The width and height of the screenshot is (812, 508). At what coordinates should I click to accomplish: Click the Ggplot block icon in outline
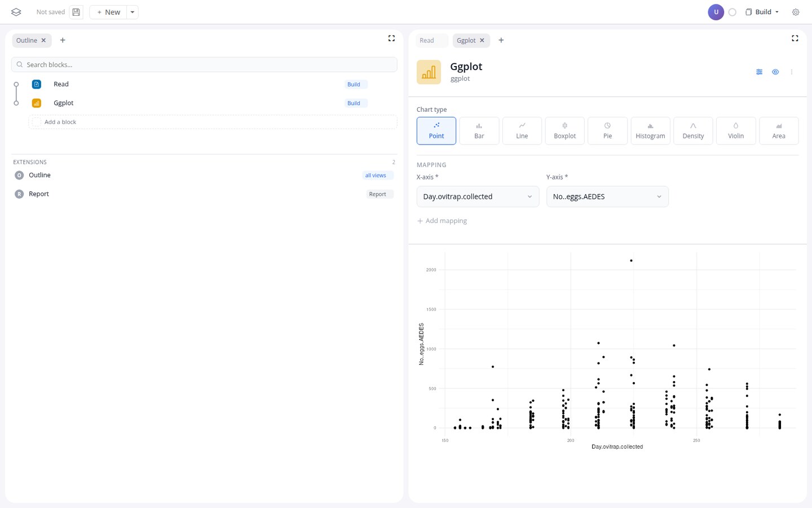pyautogui.click(x=37, y=103)
